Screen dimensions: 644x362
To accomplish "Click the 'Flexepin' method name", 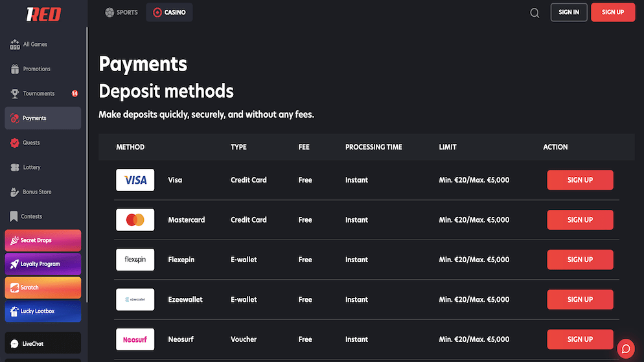I will click(x=181, y=260).
